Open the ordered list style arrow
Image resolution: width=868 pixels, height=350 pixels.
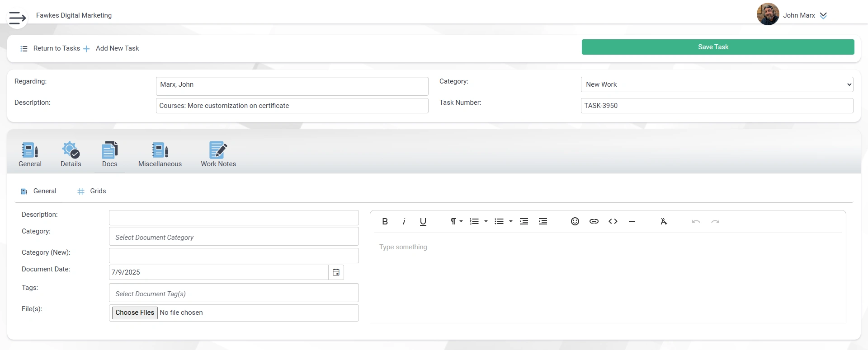486,221
